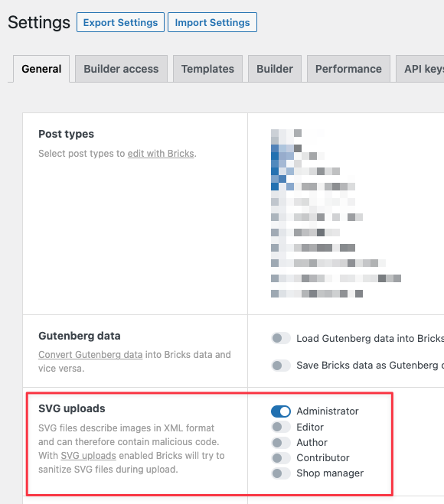
Task: Click the Export Settings button
Action: pos(120,22)
